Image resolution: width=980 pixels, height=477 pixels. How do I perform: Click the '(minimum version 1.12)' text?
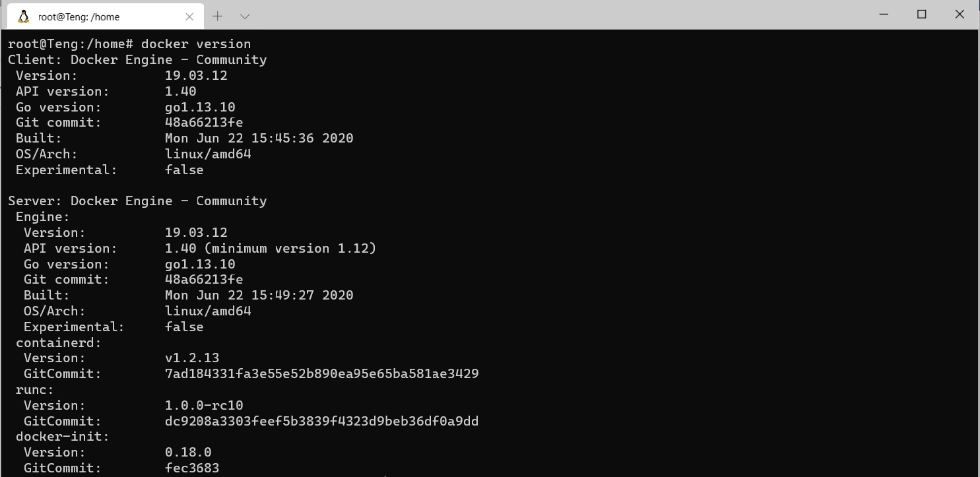pos(290,249)
